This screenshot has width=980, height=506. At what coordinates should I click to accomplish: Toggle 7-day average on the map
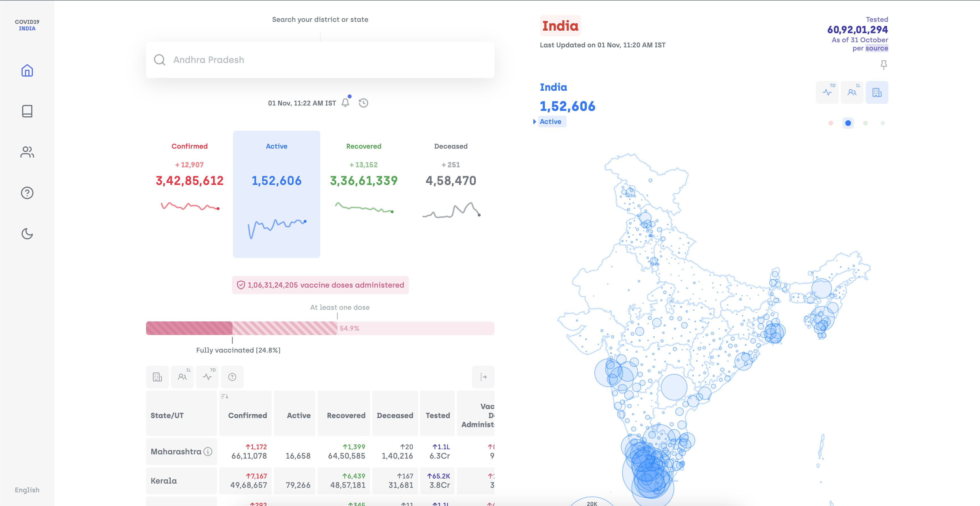pyautogui.click(x=827, y=92)
